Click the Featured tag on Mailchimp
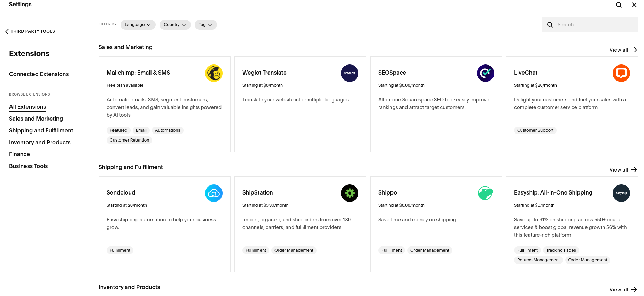The image size is (644, 296). click(x=118, y=130)
